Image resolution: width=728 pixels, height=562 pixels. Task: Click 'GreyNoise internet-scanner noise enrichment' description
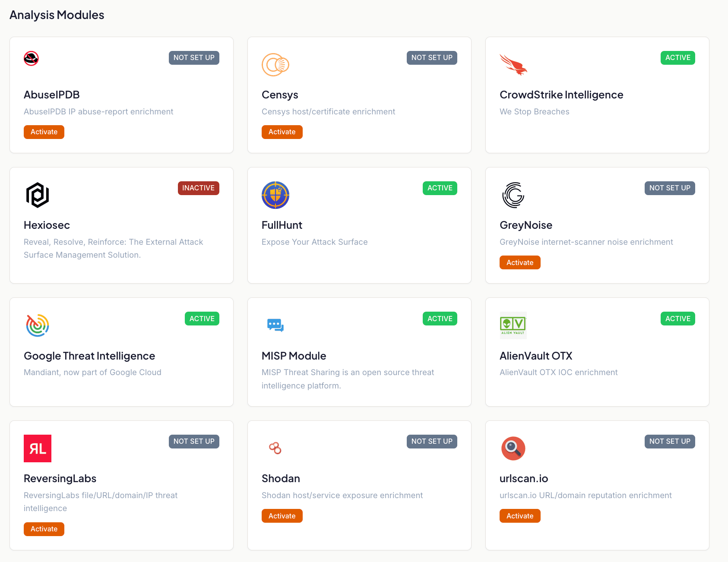(586, 242)
